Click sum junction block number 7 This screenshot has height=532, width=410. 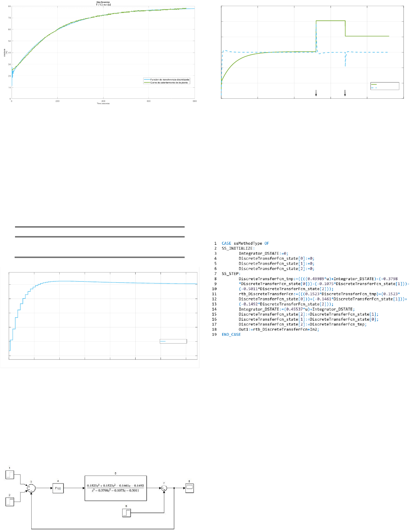(164, 488)
